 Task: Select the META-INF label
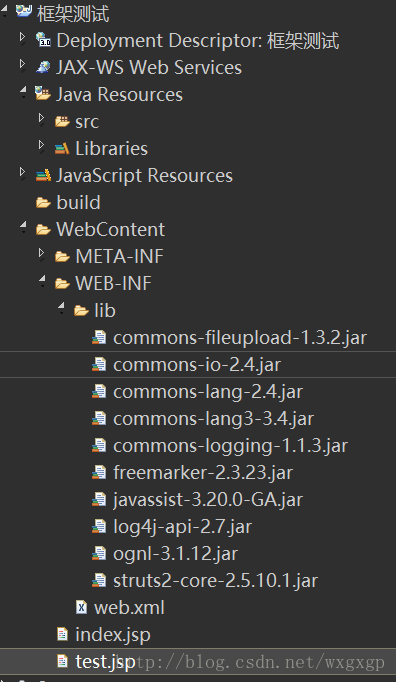pos(120,256)
